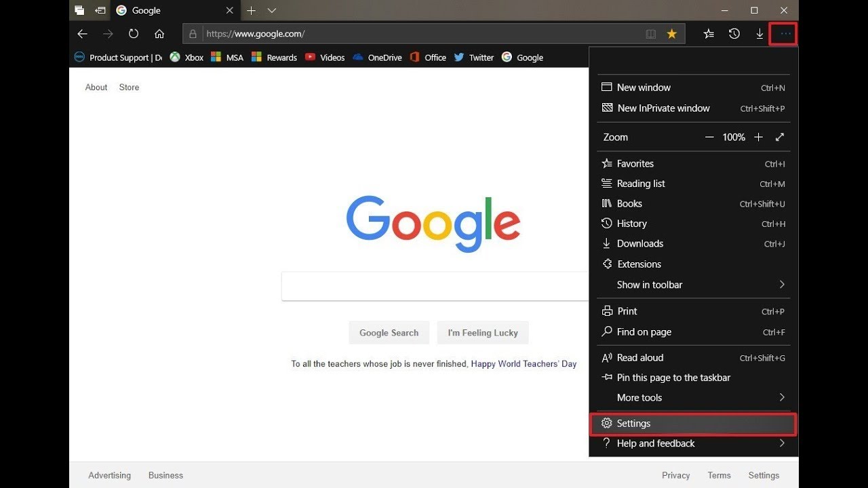Open reading view book icon in address bar
The height and width of the screenshot is (488, 868).
pyautogui.click(x=651, y=34)
